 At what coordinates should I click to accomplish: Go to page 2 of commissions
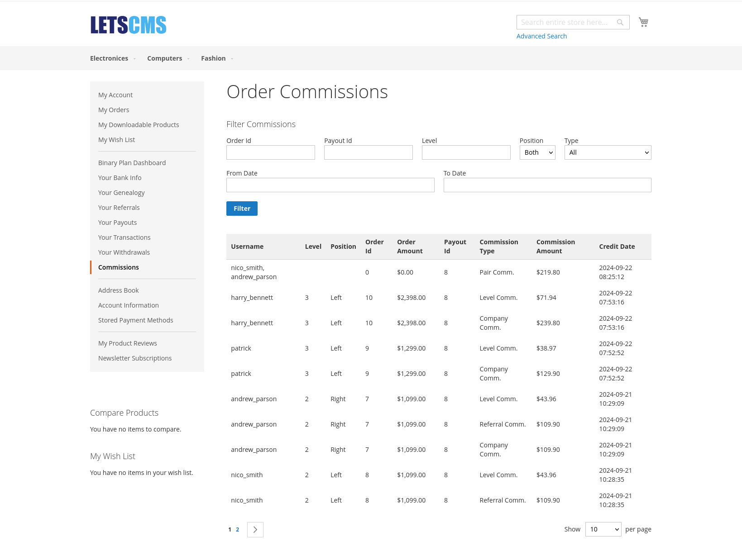[237, 529]
